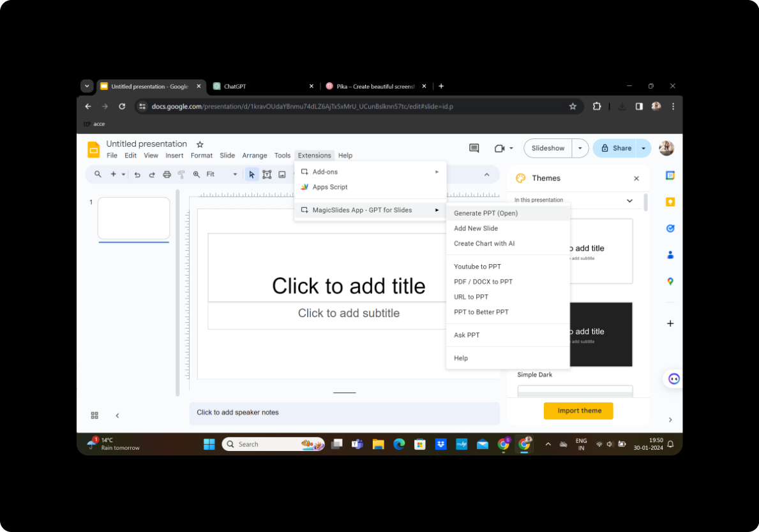This screenshot has height=532, width=759.
Task: Click the Slideshow button
Action: (x=548, y=149)
